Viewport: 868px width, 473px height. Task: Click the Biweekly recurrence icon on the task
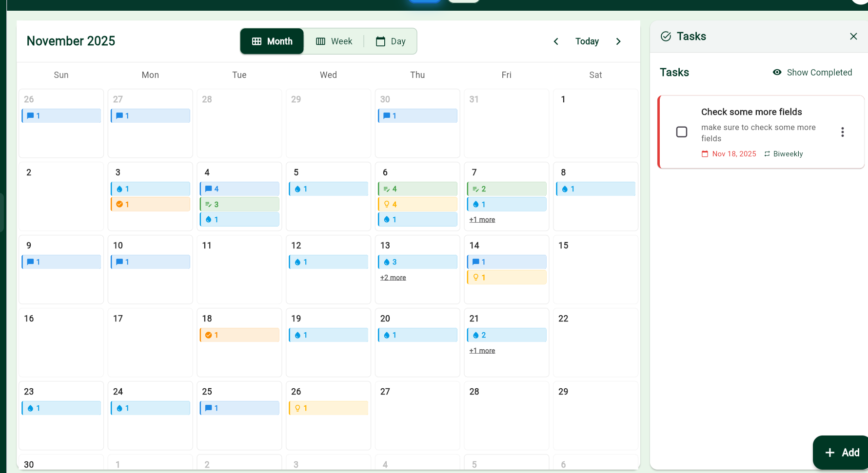coord(767,153)
